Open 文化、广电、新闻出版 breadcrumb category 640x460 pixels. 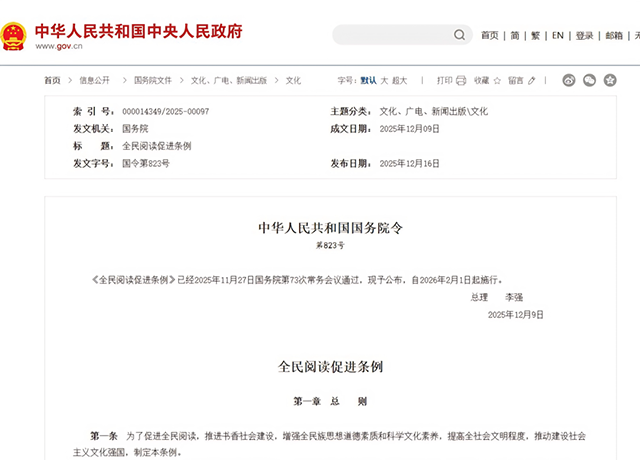click(228, 80)
